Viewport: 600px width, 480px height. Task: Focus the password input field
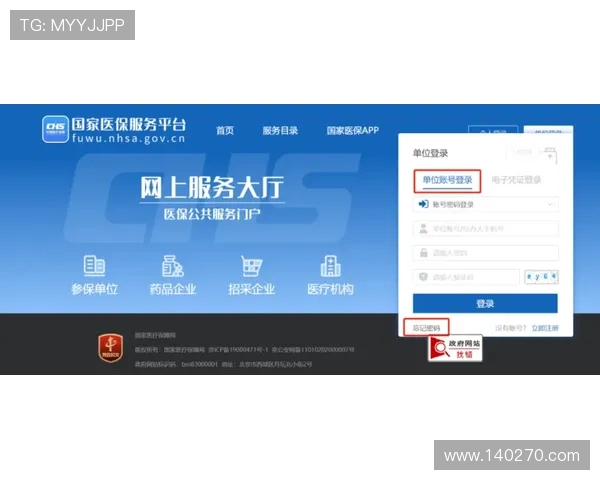pos(485,253)
